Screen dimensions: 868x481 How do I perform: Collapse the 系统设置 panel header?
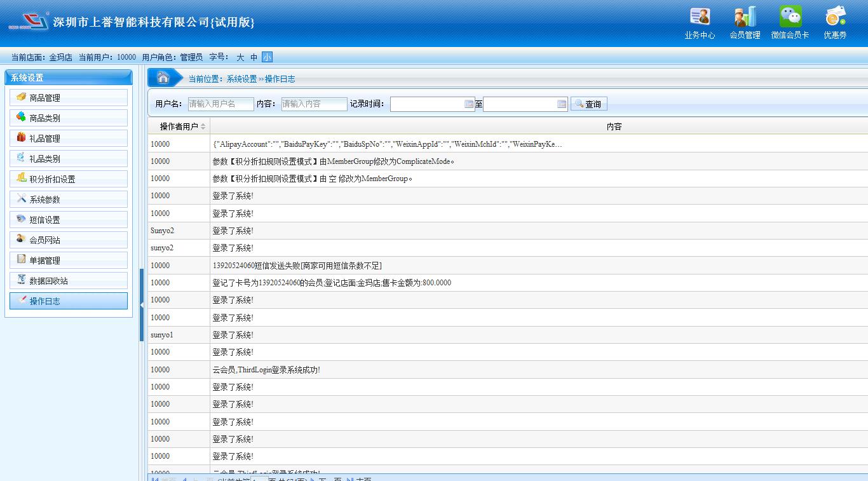(69, 78)
